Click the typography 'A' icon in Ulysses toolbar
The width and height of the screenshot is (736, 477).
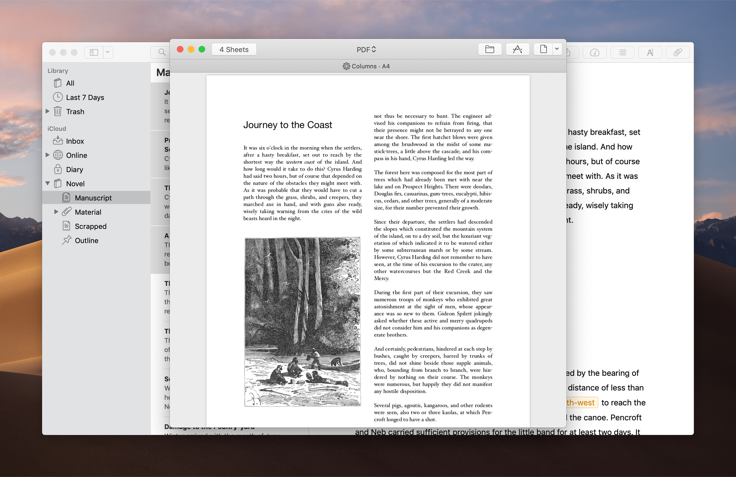pos(650,53)
